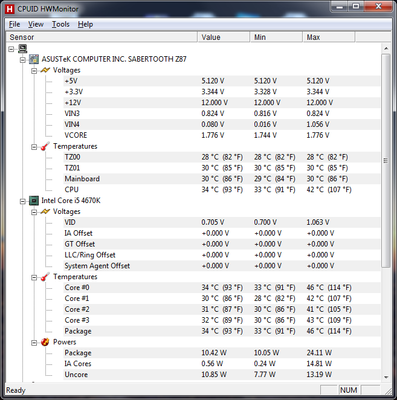
Task: Click the Powers flame icon
Action: coord(45,342)
